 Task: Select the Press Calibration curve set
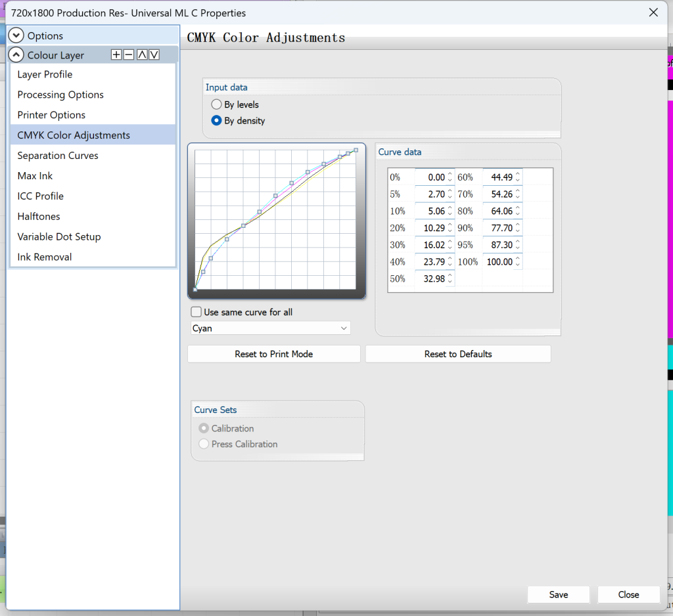pyautogui.click(x=204, y=443)
